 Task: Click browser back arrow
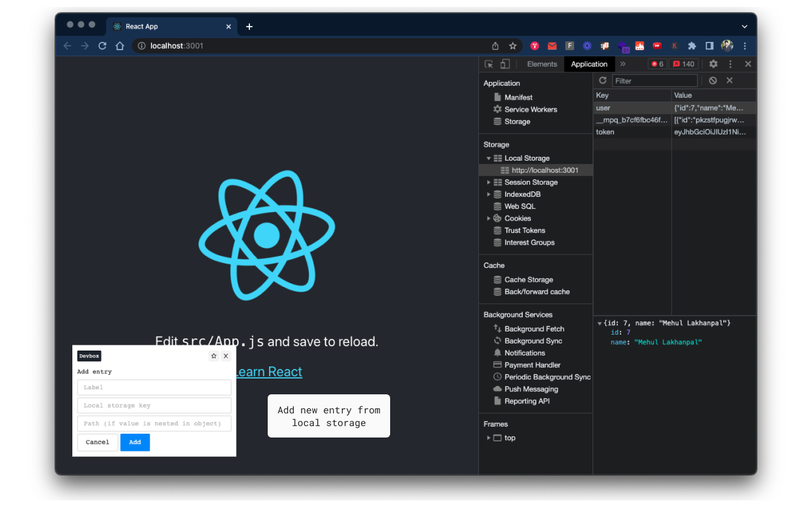click(67, 46)
